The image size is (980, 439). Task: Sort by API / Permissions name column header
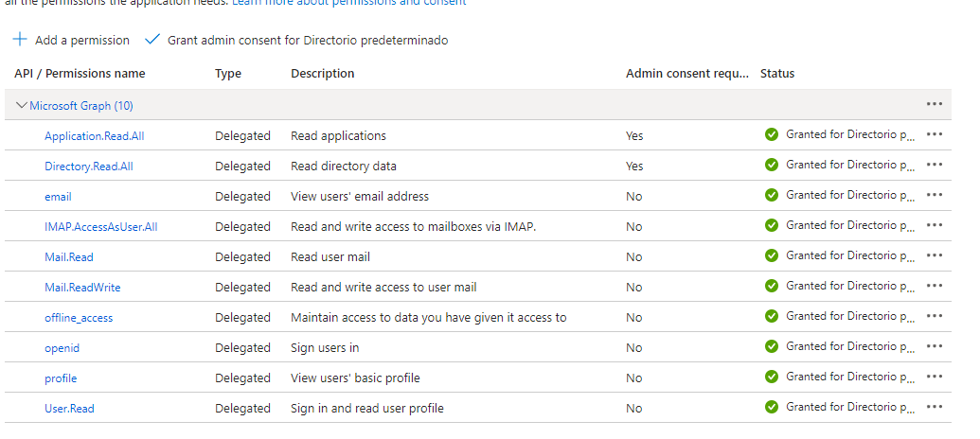[80, 73]
